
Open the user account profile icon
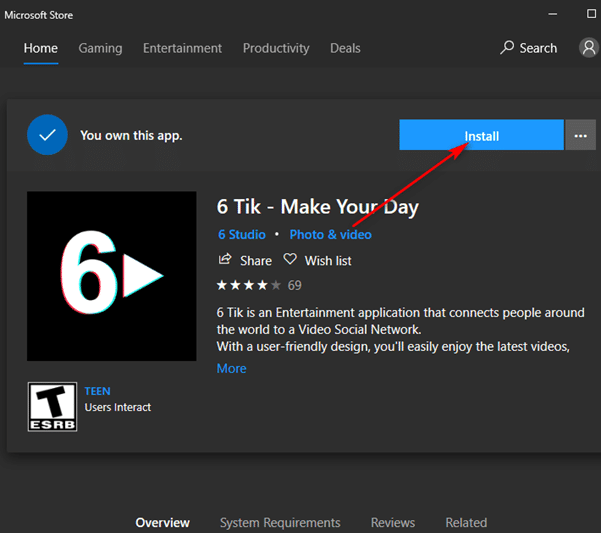pos(589,48)
